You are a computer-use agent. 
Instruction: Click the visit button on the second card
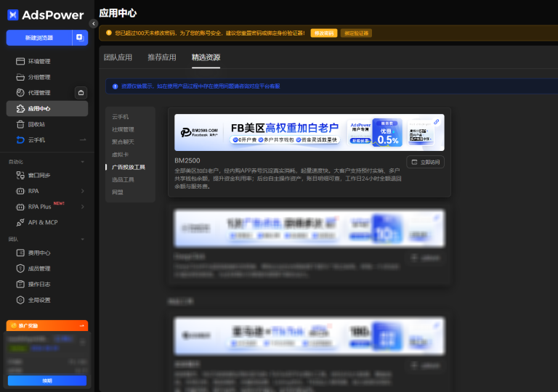tap(425, 258)
